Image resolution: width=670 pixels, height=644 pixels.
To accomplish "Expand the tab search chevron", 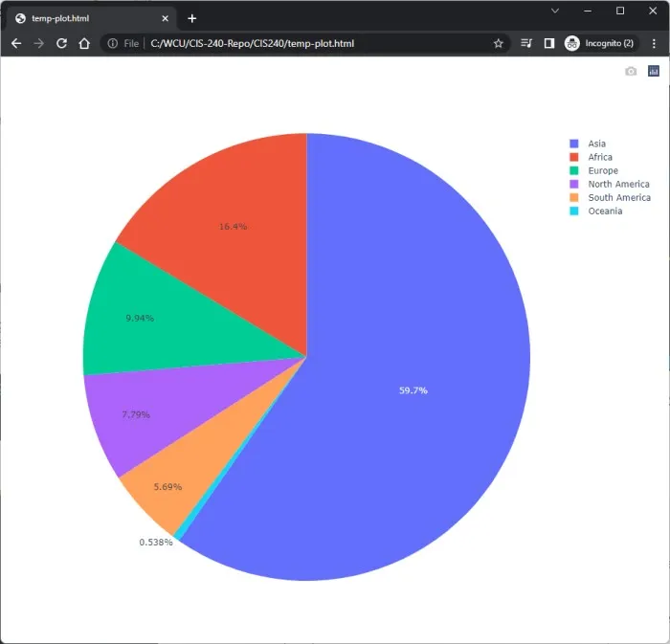I will click(555, 11).
